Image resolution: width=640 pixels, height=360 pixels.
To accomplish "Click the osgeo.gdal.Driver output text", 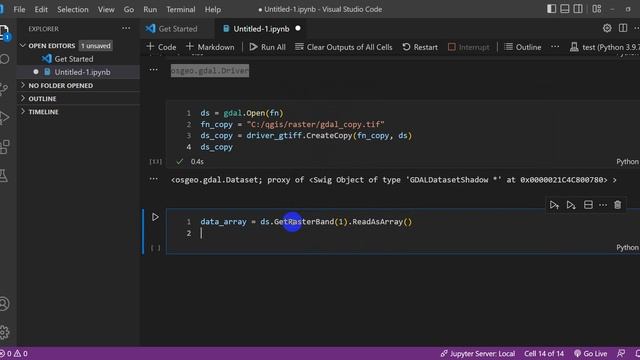I will click(x=210, y=71).
